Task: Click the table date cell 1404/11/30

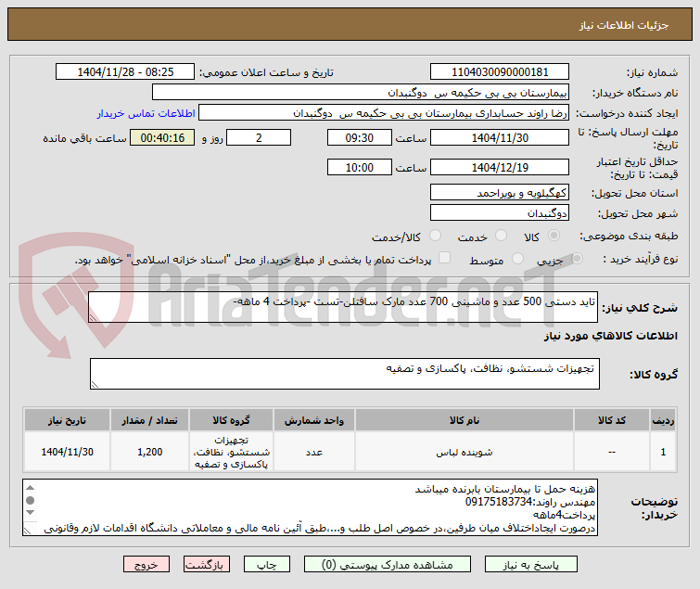Action: 68,452
